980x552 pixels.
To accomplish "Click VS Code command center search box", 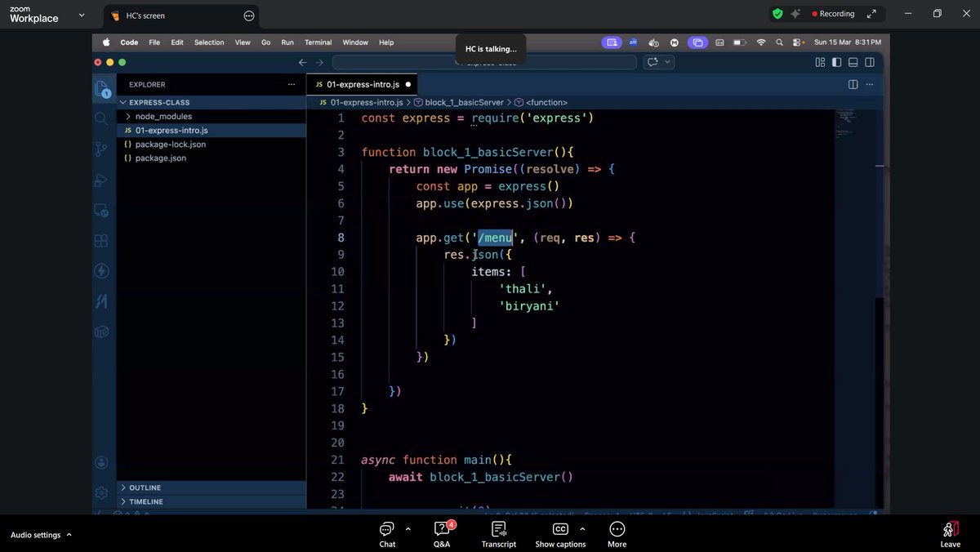I will point(484,62).
